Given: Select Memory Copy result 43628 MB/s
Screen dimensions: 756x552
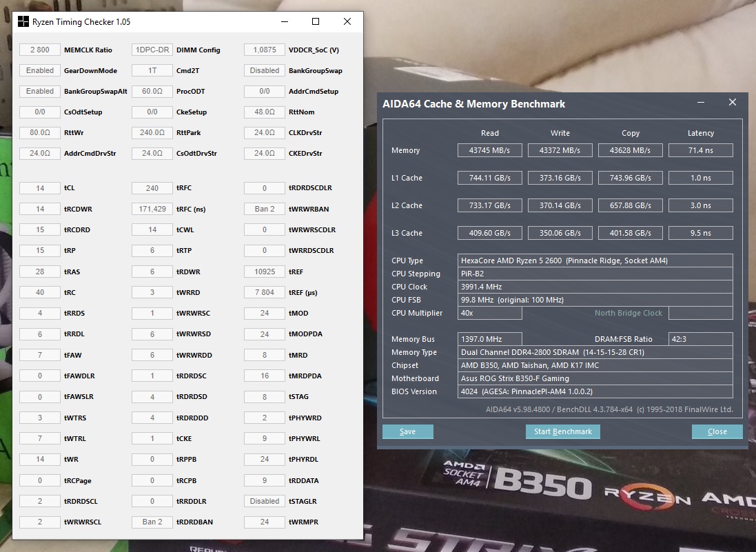Looking at the screenshot, I should coord(630,150).
